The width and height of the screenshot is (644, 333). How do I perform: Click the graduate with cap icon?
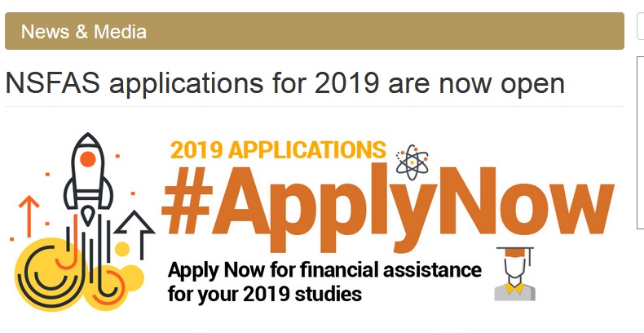tap(514, 272)
